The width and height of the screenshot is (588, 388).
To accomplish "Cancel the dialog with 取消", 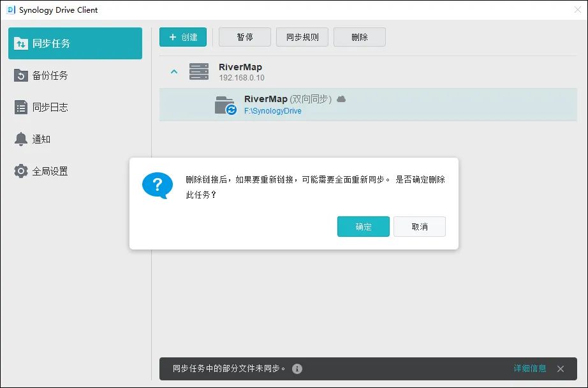I will (x=419, y=227).
